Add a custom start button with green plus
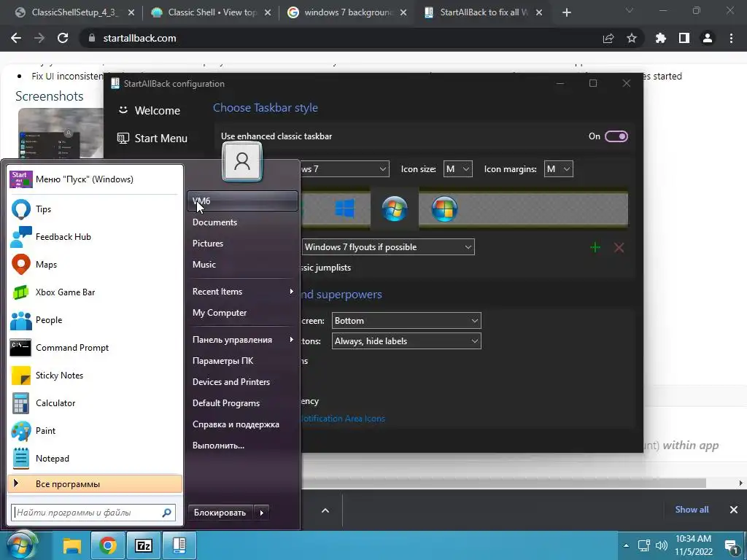The height and width of the screenshot is (560, 747). (x=595, y=247)
